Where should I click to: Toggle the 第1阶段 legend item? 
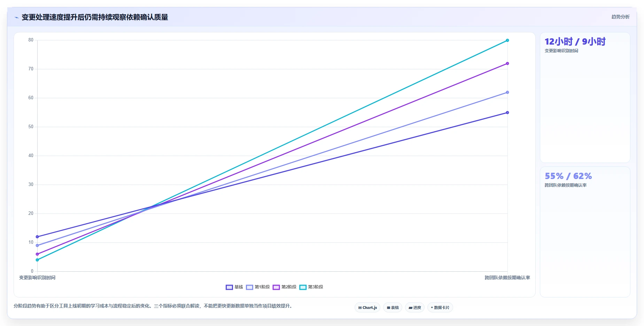point(258,287)
